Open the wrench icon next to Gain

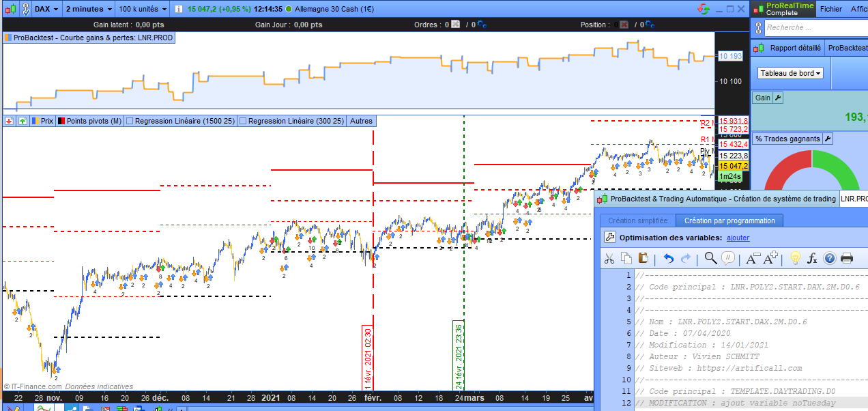778,98
